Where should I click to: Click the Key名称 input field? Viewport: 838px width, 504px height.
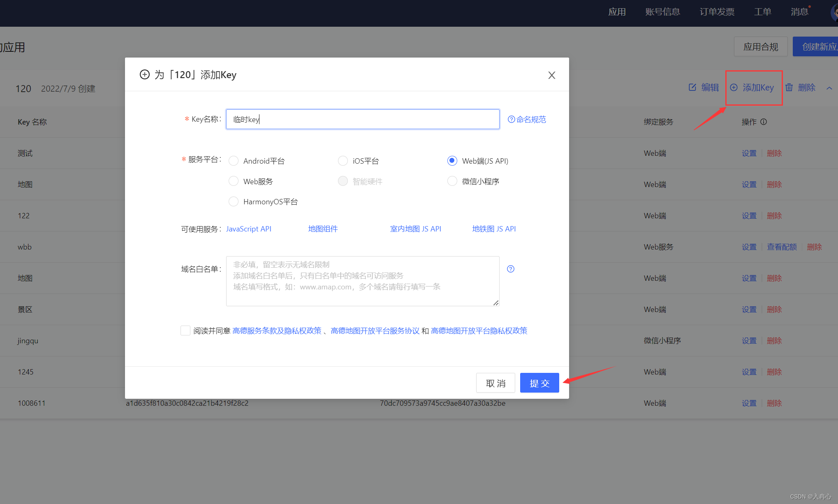[362, 119]
